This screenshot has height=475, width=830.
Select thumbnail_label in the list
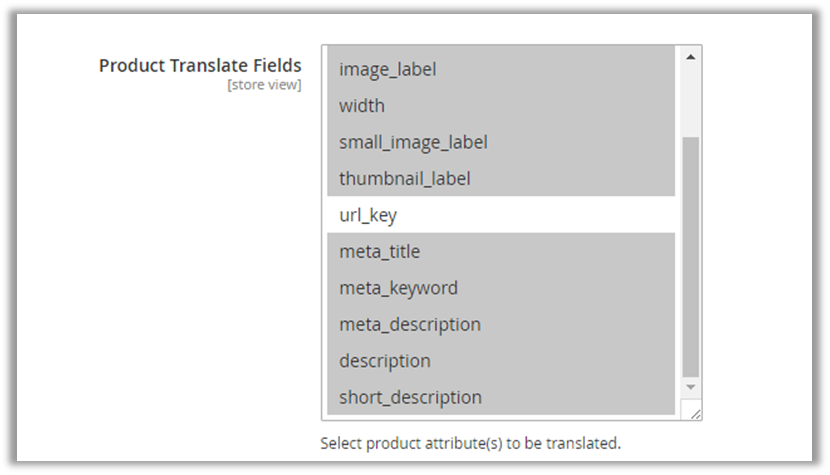404,179
